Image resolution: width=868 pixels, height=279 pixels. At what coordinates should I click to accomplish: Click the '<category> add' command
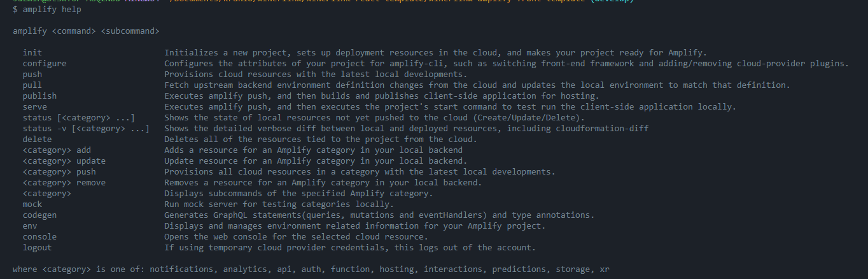(57, 150)
